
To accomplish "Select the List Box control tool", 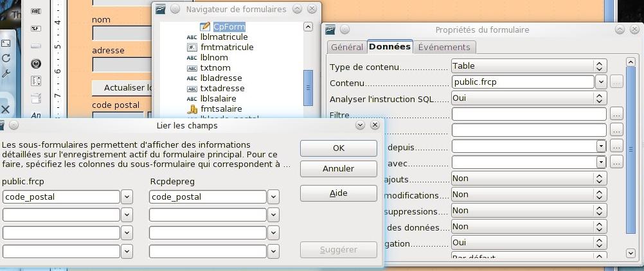I will coord(36,81).
